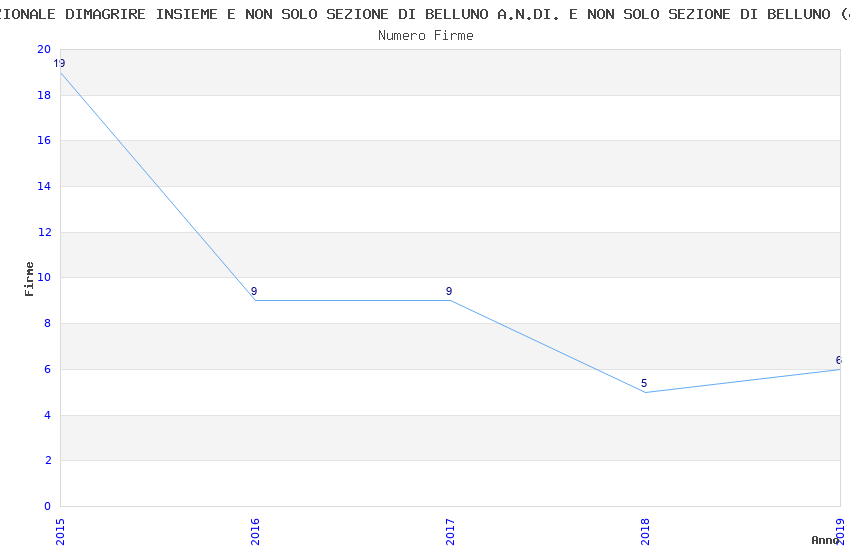The image size is (850, 550).
Task: Click the 9 data label above 2016
Action: click(x=254, y=292)
